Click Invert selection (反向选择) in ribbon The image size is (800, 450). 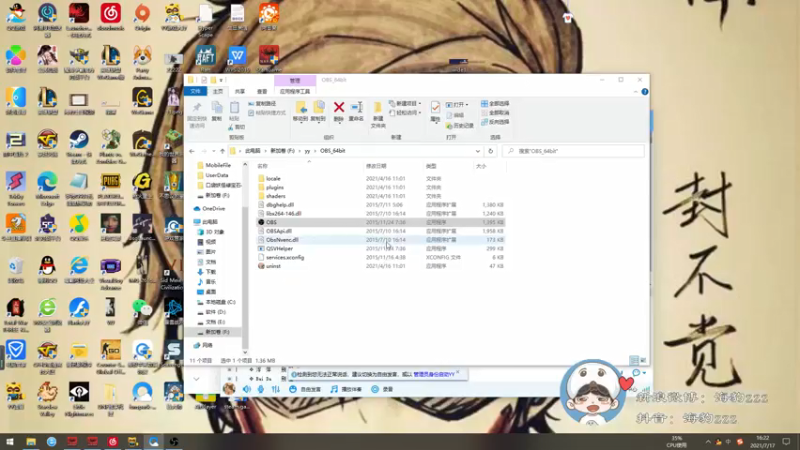[495, 122]
